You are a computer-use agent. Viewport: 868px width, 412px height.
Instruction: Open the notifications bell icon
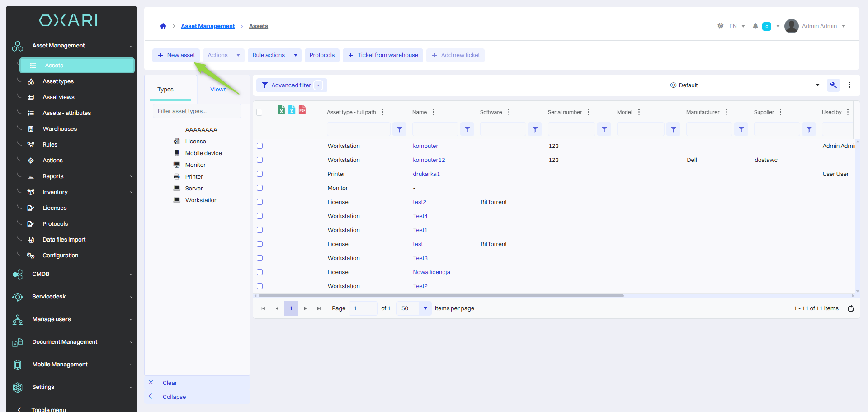[755, 26]
